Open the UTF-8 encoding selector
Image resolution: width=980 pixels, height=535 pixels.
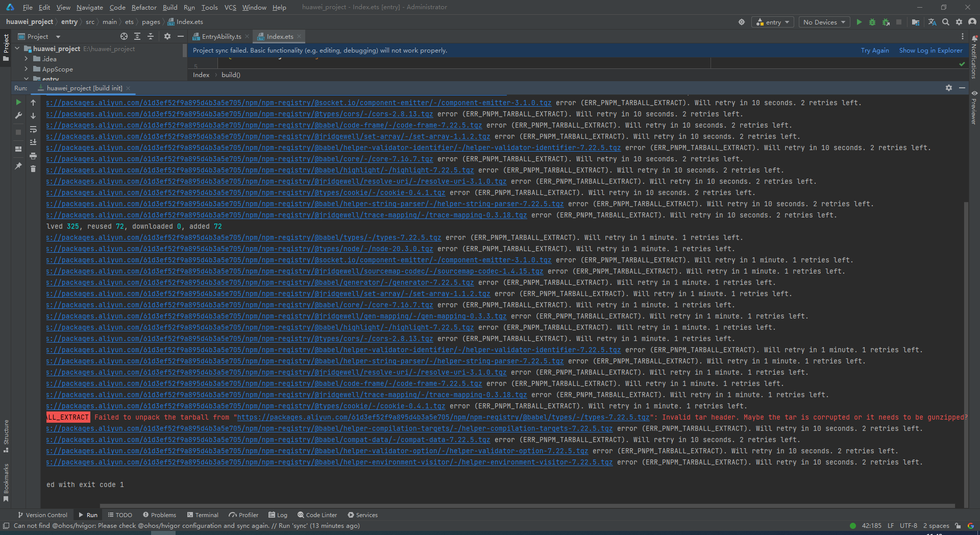[x=908, y=525]
